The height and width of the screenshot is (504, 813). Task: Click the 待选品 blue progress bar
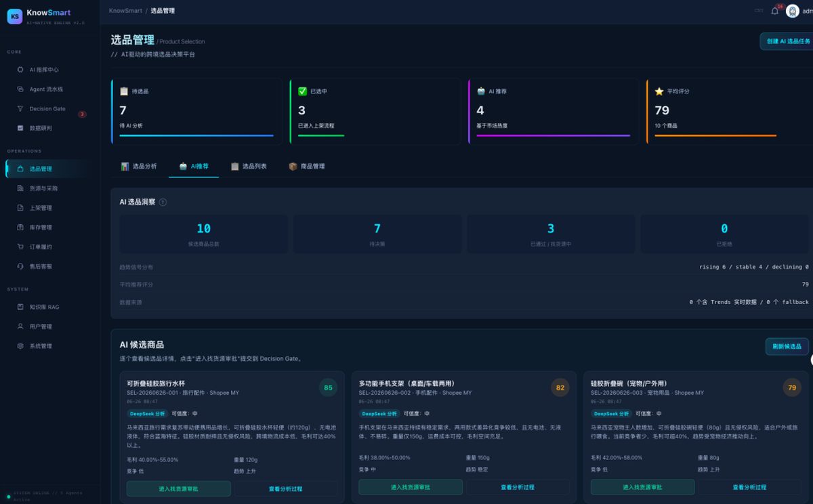point(196,135)
